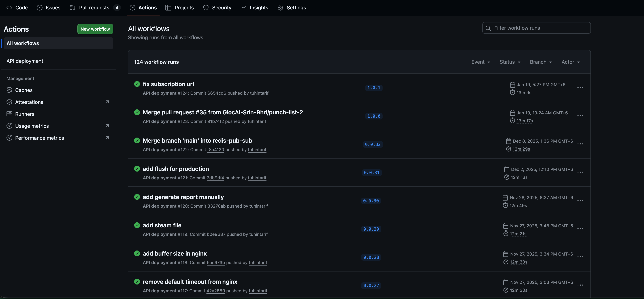
Task: Click the 1.0.0 branch tag label
Action: [x=374, y=116]
